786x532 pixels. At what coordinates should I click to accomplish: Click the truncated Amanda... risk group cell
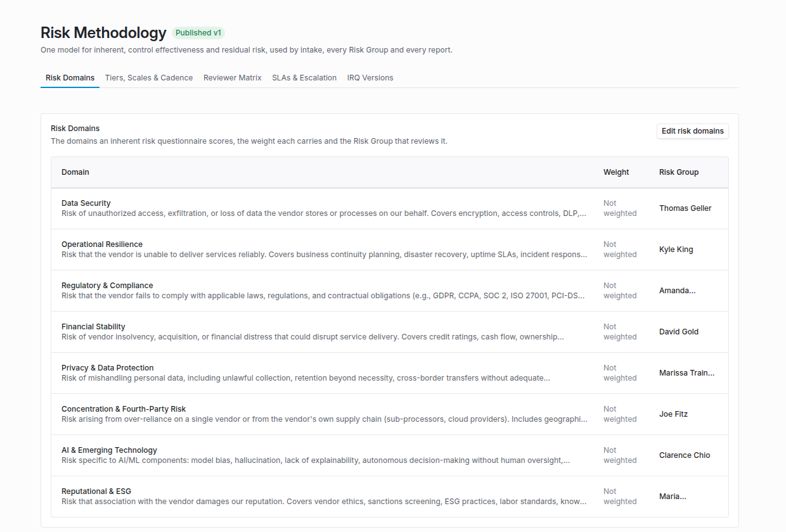677,291
